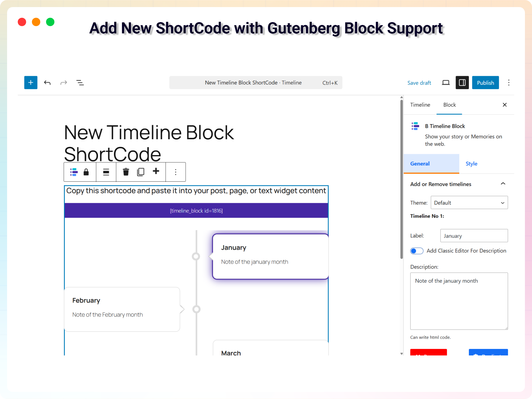This screenshot has height=399, width=532.
Task: Click the laptop preview icon
Action: [x=446, y=83]
